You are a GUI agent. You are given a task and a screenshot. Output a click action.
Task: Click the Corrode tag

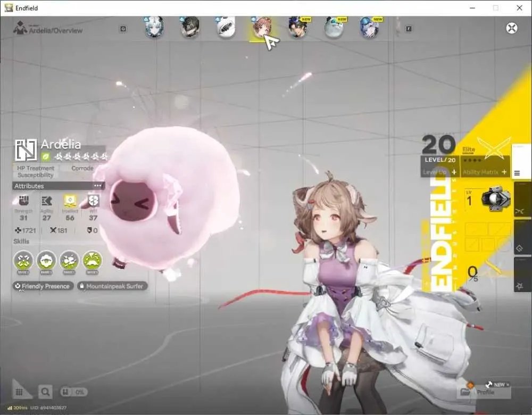pos(82,168)
